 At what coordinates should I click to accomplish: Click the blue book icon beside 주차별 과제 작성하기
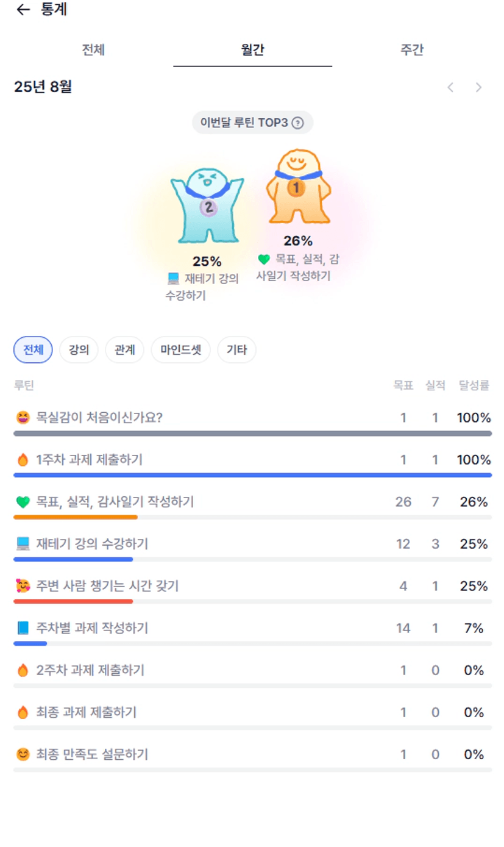point(23,628)
